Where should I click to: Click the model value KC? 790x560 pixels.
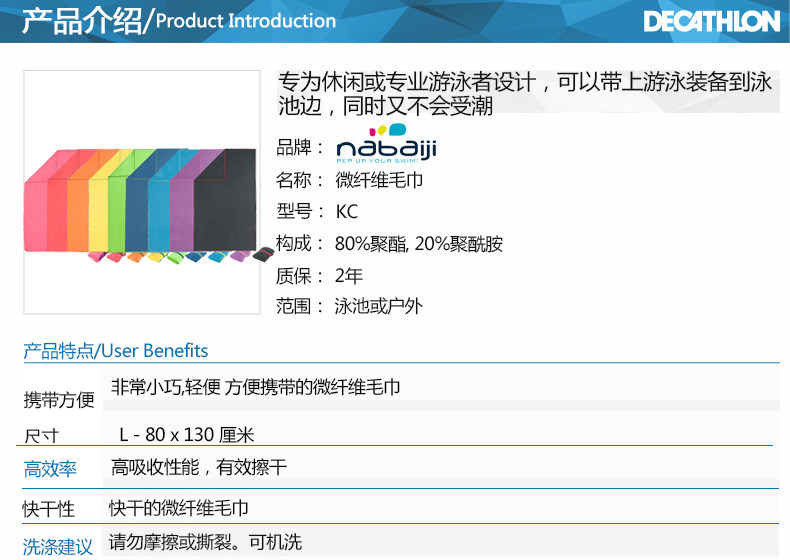(346, 212)
